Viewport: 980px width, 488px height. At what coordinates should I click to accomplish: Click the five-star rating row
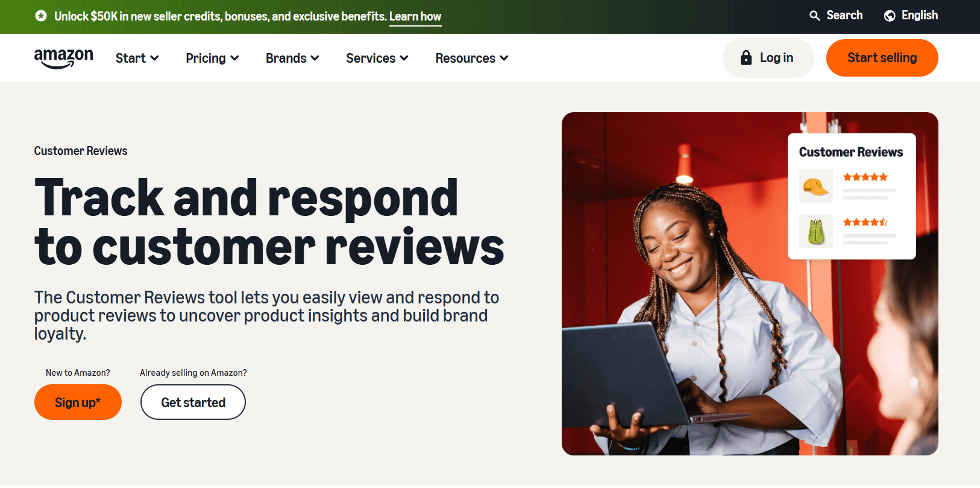coord(865,177)
